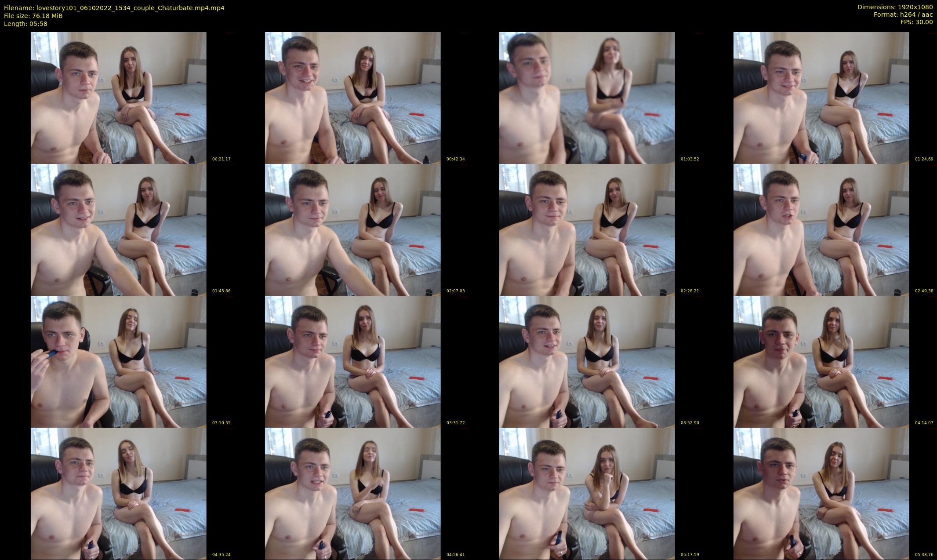Click the frame at timestamp 03:10.55
The width and height of the screenshot is (937, 560).
coord(118,361)
